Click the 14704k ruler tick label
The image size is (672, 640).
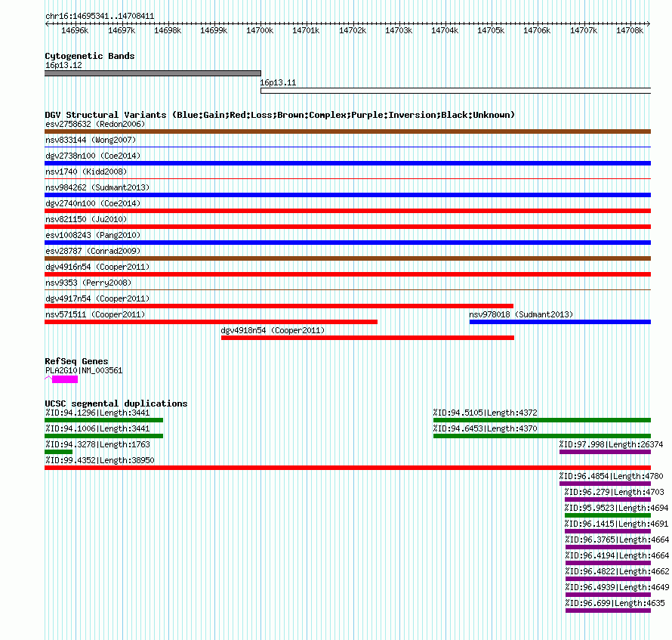pos(445,30)
